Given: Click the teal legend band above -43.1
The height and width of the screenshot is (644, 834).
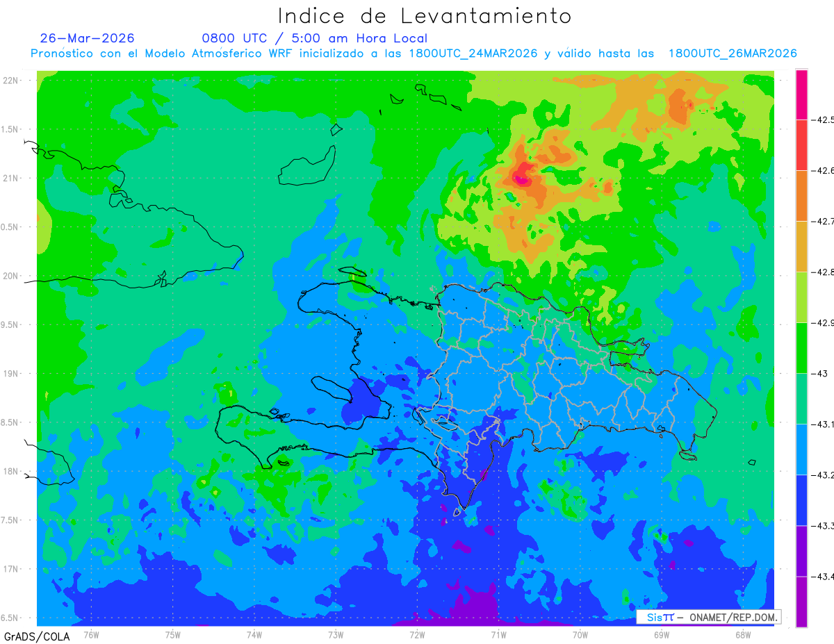Looking at the screenshot, I should point(801,399).
